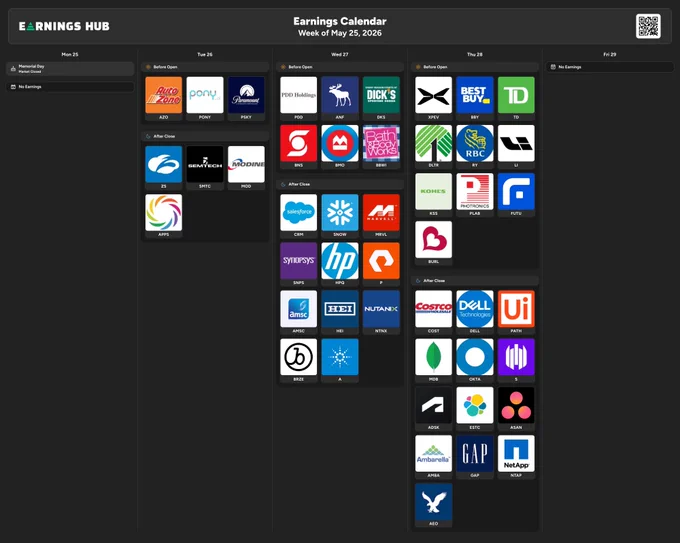Select the Li Auto LI logo
The height and width of the screenshot is (543, 680).
tap(516, 143)
